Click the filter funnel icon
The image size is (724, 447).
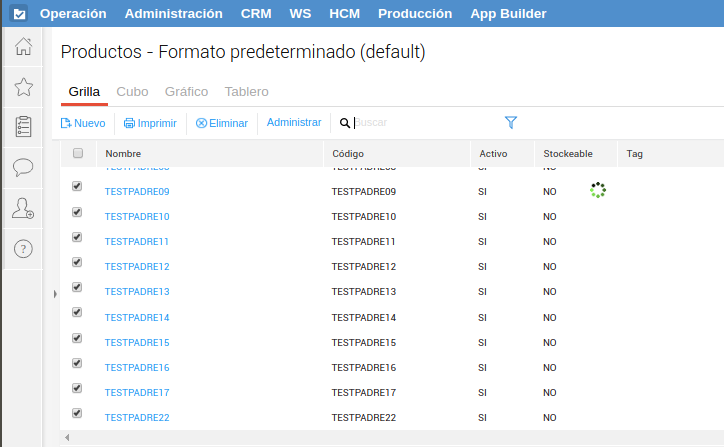coord(511,123)
